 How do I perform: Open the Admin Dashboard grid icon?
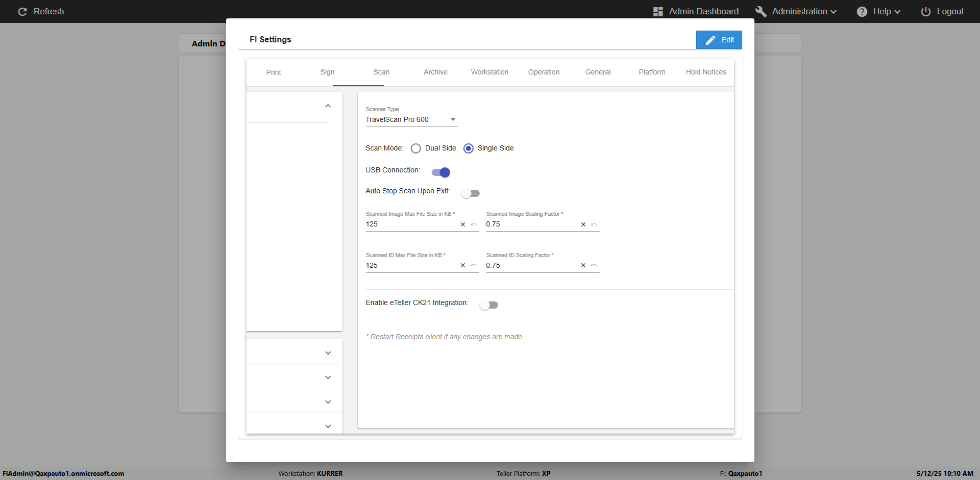[x=658, y=11]
